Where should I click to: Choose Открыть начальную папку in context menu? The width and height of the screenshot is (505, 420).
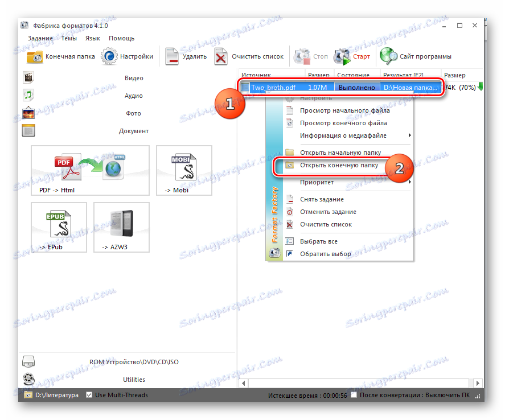click(340, 153)
